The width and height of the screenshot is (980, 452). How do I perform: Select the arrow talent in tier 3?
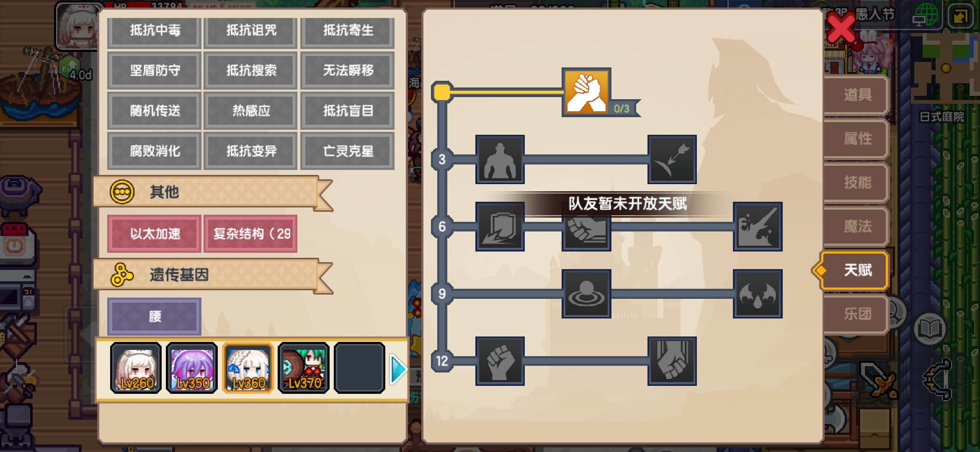672,159
